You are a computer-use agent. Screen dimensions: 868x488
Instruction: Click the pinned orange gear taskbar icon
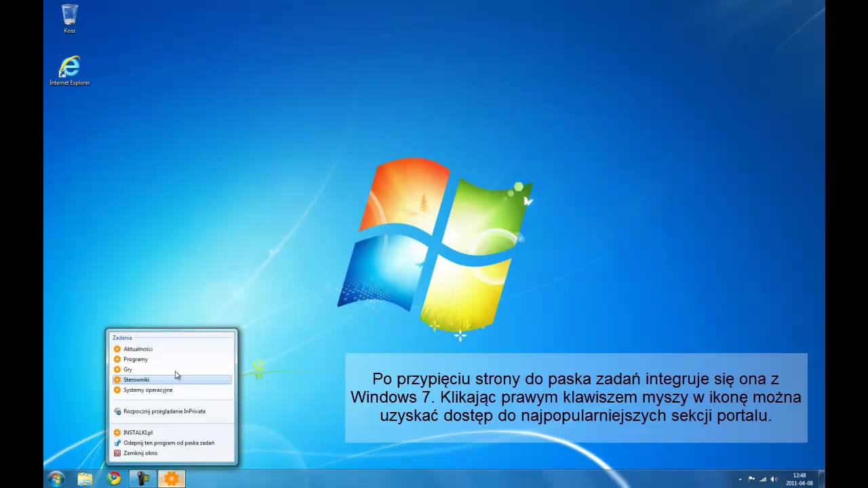point(172,479)
